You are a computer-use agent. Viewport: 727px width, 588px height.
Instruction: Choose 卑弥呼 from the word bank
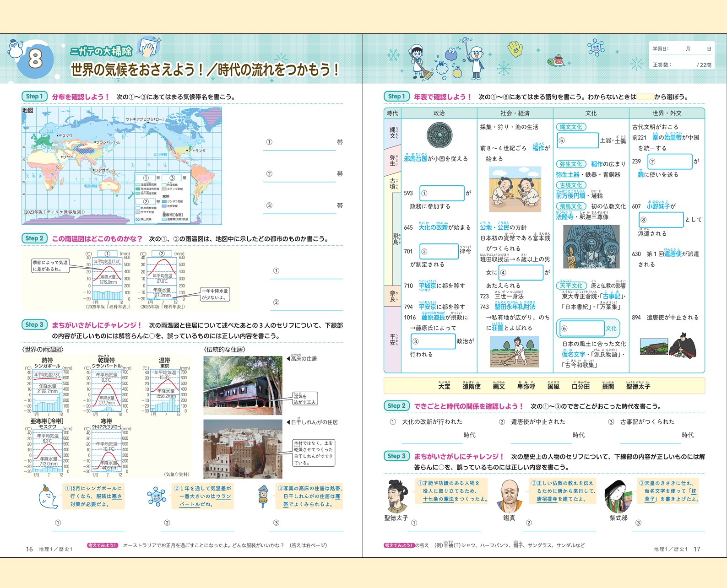526,386
